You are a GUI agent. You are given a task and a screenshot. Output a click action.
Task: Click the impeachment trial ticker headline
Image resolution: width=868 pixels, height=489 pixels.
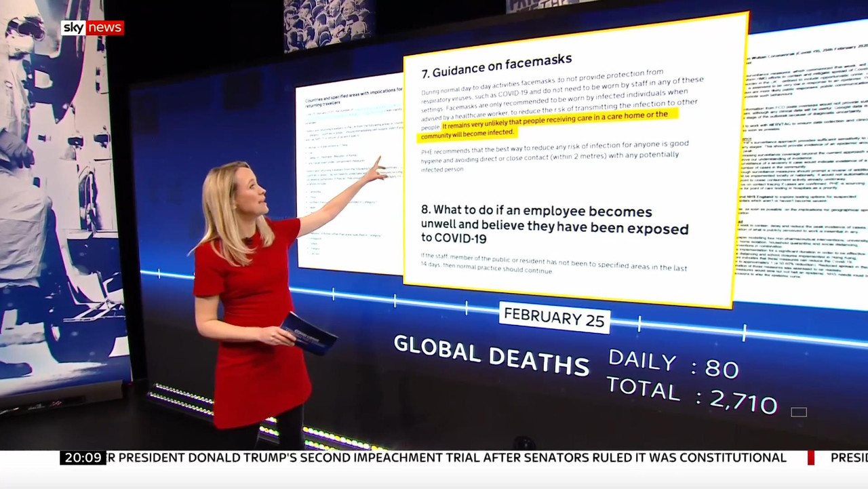pyautogui.click(x=447, y=458)
